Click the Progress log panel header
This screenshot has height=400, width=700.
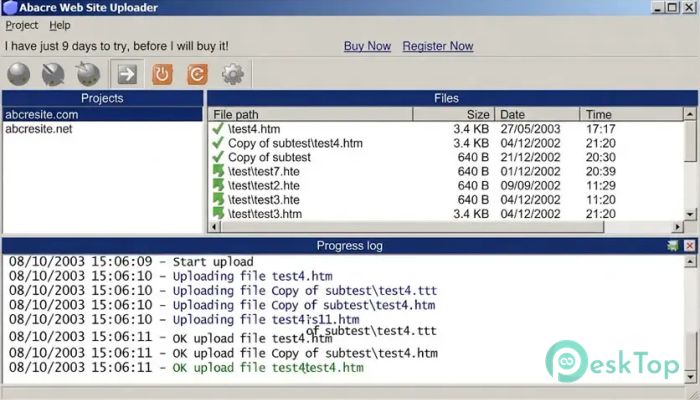click(350, 246)
